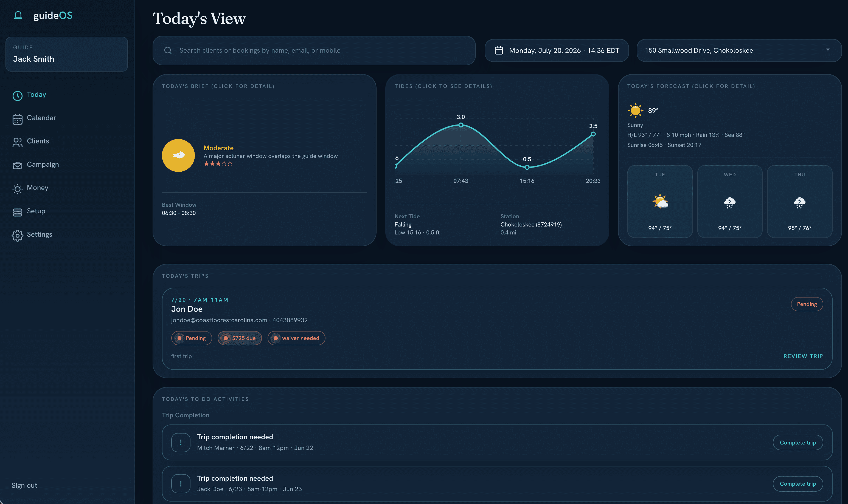Click the 06:30 - 08:30 best window
The width and height of the screenshot is (848, 504).
point(179,213)
